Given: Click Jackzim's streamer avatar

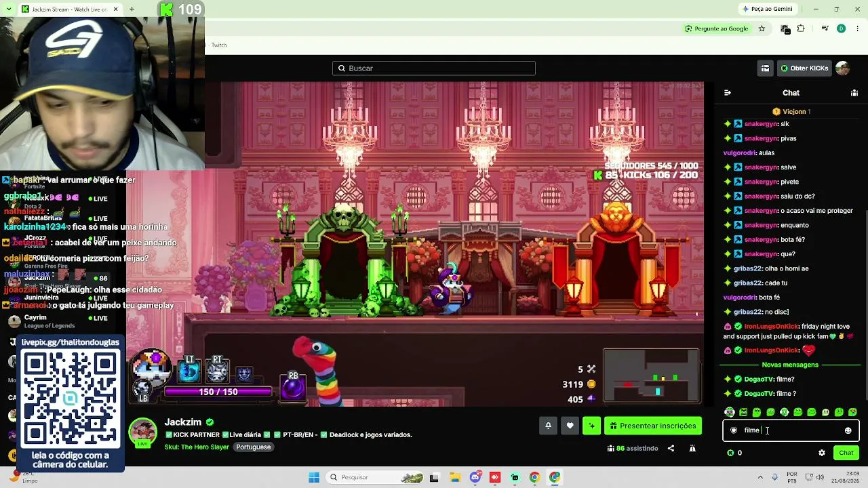Looking at the screenshot, I should tap(143, 433).
